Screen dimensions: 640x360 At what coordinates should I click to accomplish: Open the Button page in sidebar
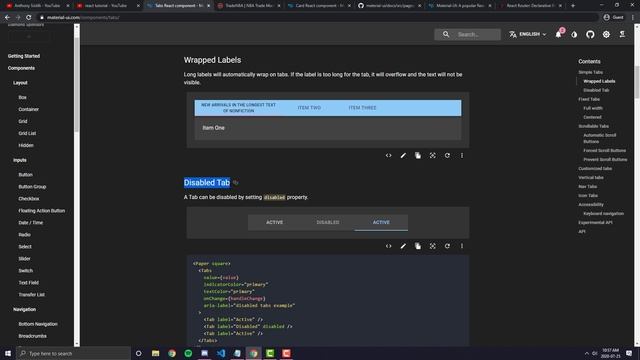(25, 175)
